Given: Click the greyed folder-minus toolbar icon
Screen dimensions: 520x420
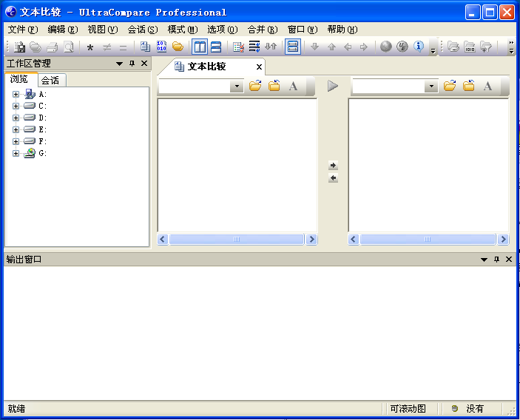Looking at the screenshot, I should [x=453, y=47].
